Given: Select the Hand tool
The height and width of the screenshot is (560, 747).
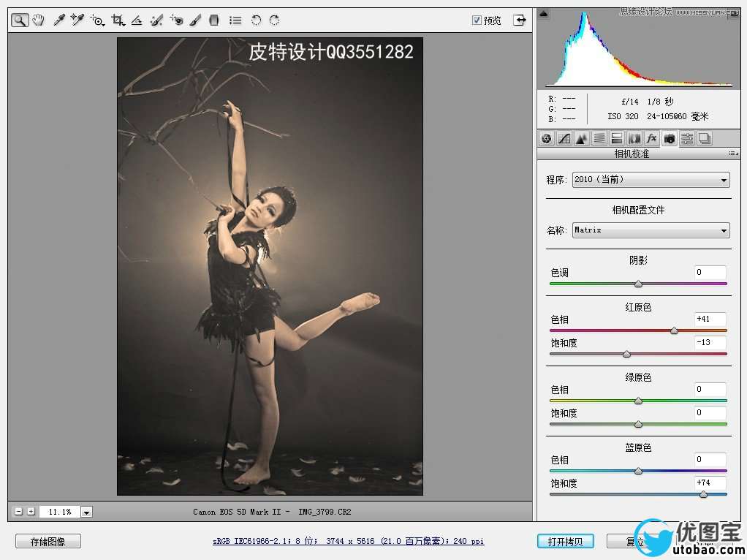Looking at the screenshot, I should 39,20.
